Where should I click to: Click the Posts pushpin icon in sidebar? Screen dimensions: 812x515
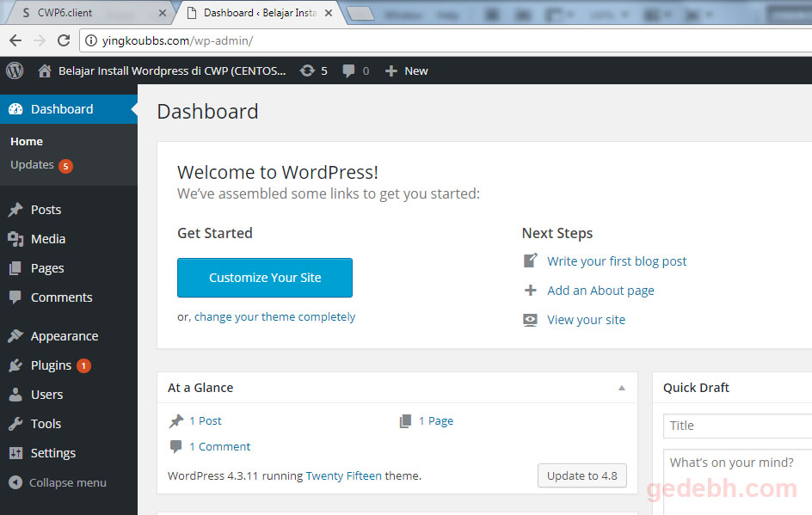pos(15,210)
